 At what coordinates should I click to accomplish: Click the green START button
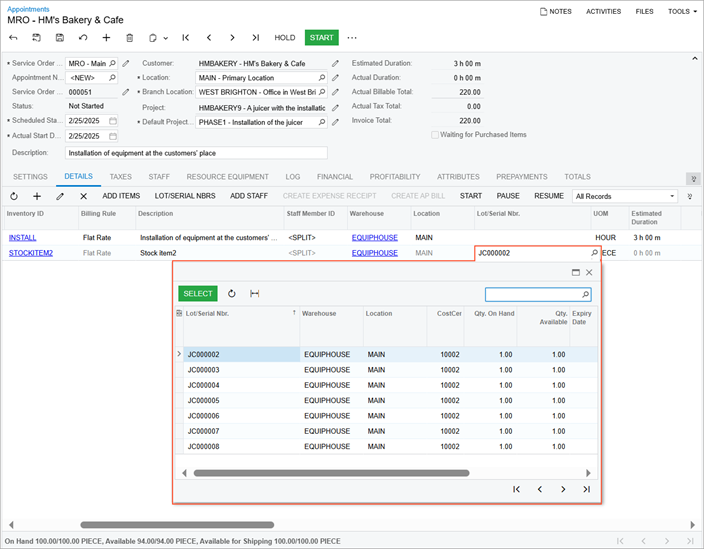pos(321,38)
